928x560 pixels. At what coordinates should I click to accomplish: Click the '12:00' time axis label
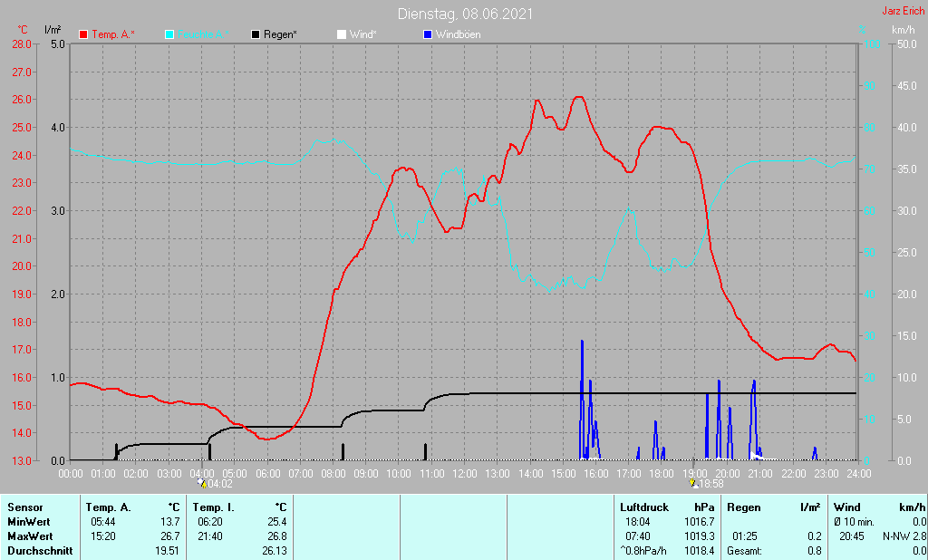click(465, 474)
